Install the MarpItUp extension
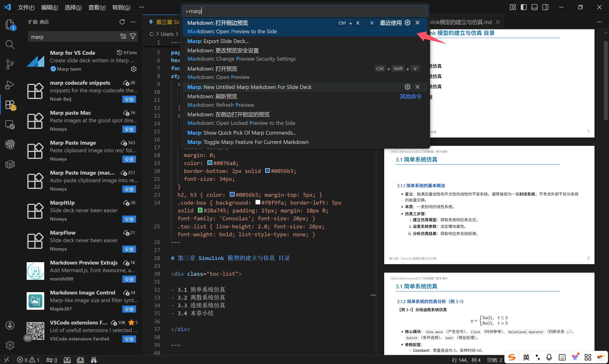The image size is (609, 364). 129,219
